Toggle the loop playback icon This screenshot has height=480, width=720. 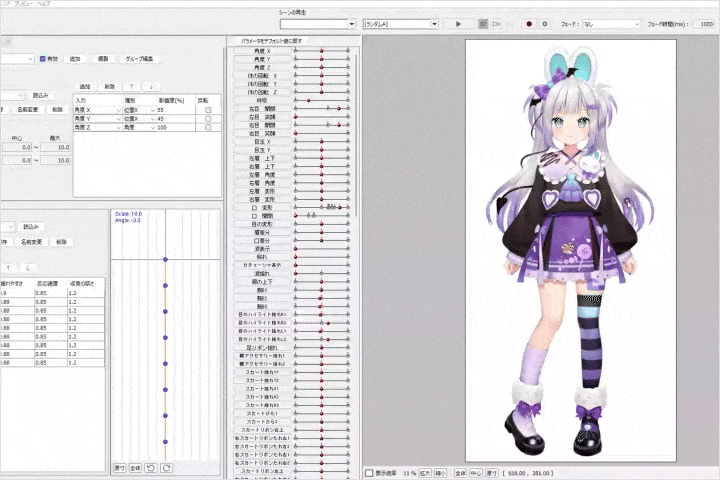pyautogui.click(x=483, y=24)
